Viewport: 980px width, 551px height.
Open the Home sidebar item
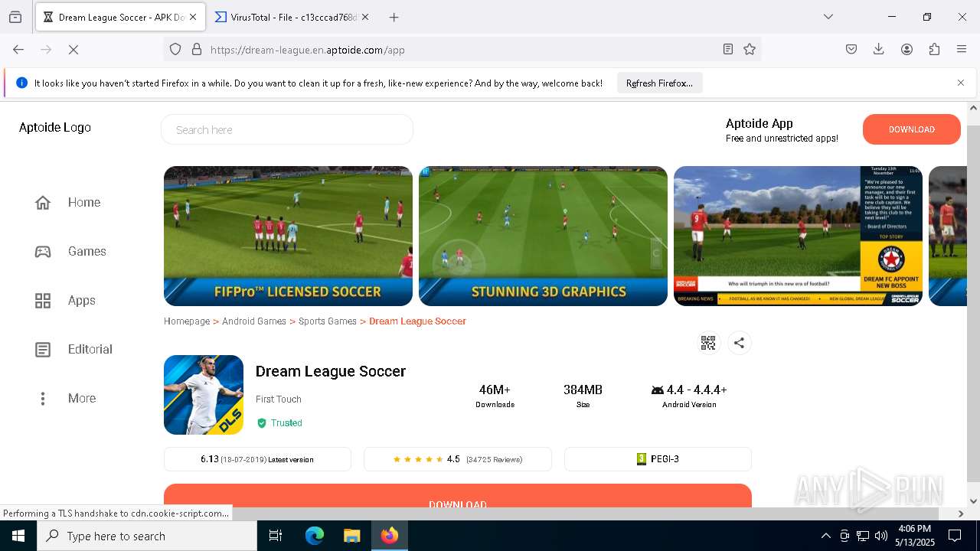point(67,202)
